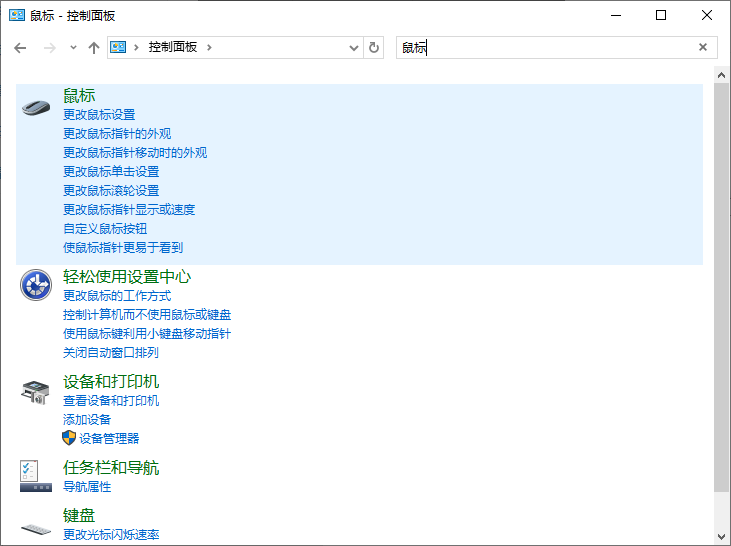The height and width of the screenshot is (546, 731).
Task: Click the shield icon next to 设备管理器
Action: tap(69, 438)
